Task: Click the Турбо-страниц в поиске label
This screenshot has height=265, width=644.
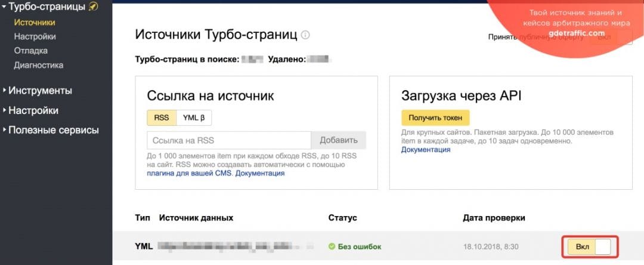Action: 187,60
